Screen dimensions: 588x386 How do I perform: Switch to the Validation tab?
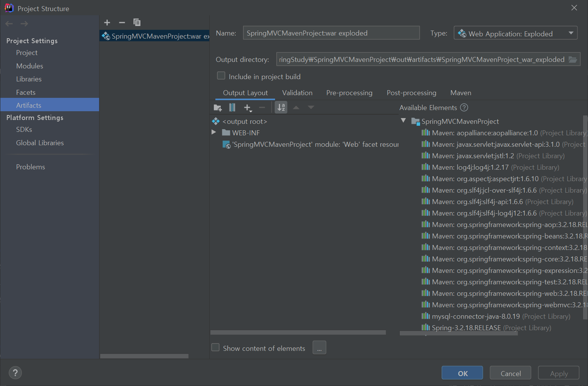pyautogui.click(x=297, y=93)
